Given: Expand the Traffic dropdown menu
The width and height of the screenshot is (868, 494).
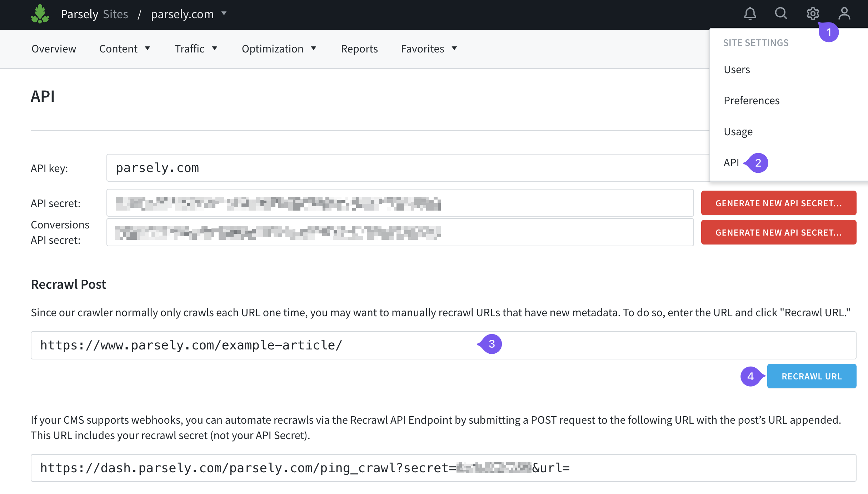Looking at the screenshot, I should (196, 49).
